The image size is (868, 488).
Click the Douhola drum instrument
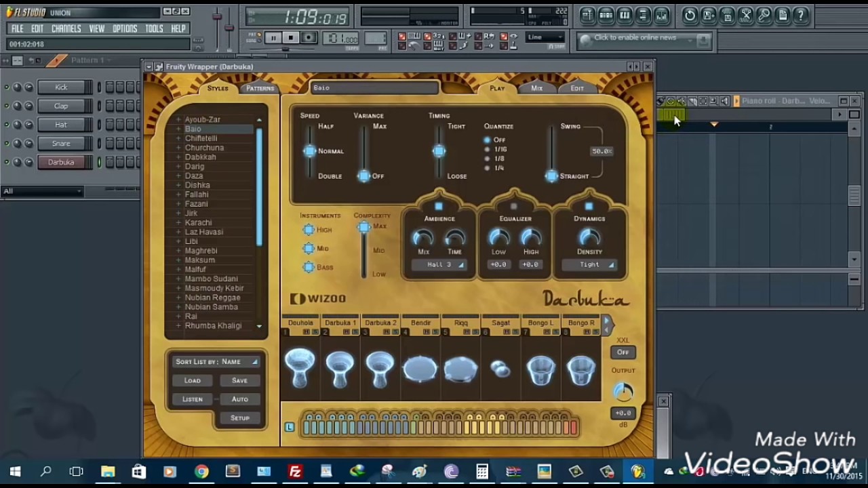300,367
